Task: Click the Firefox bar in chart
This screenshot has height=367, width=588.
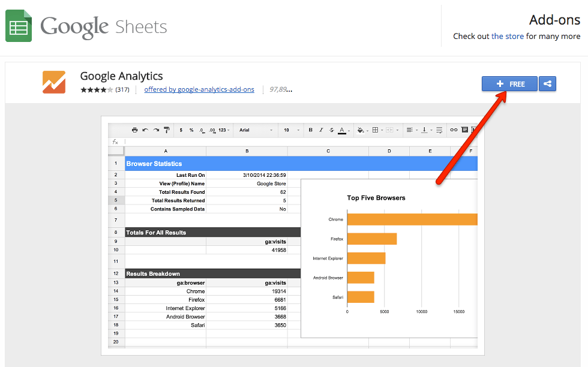Action: click(372, 239)
